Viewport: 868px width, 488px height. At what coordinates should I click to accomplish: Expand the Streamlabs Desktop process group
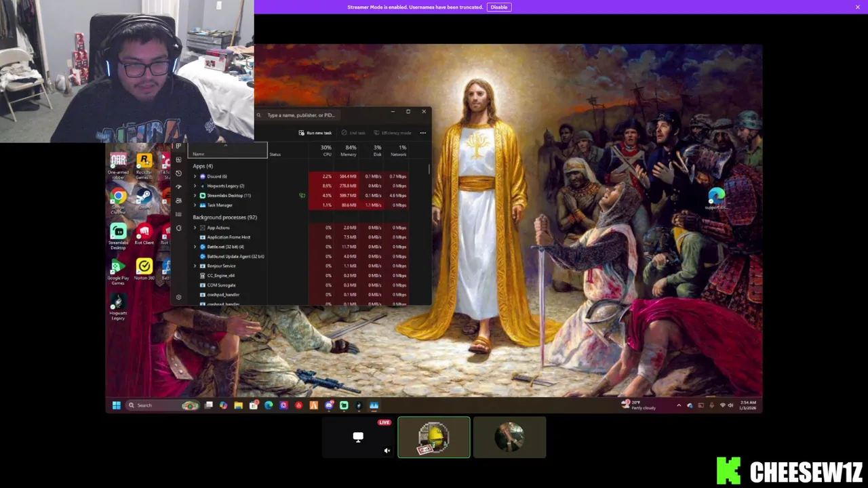[195, 195]
